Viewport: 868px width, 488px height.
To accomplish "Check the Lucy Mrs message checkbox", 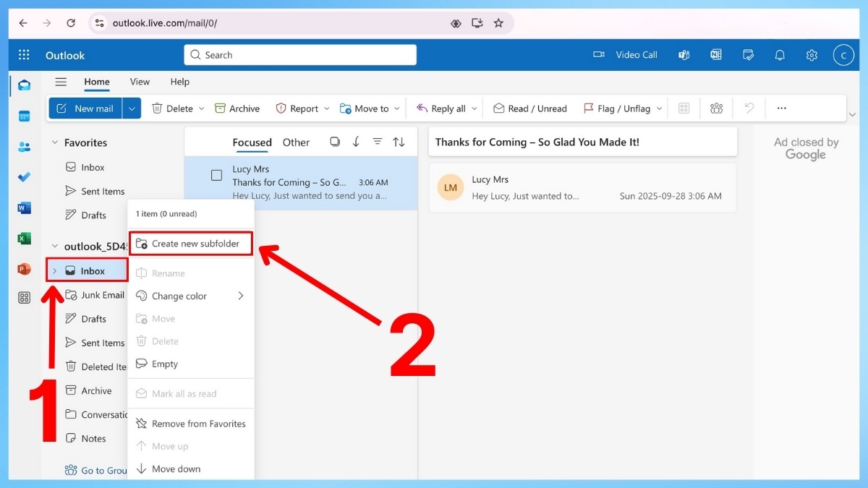I will pos(216,175).
